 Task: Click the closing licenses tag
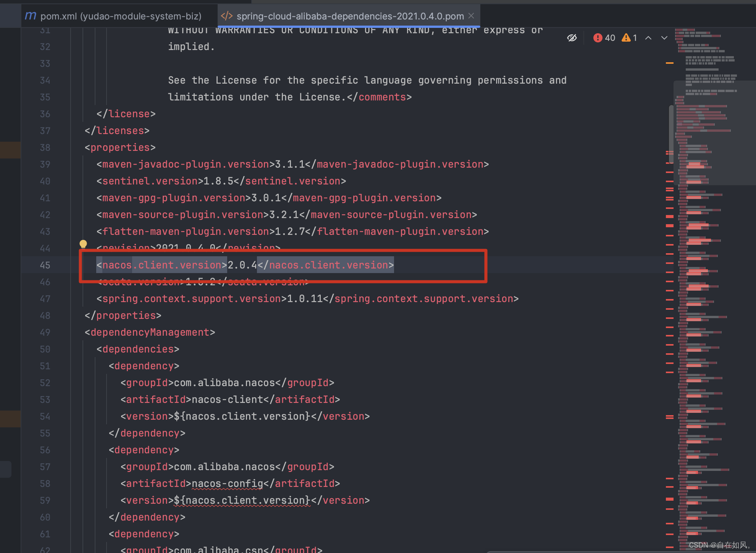pyautogui.click(x=117, y=131)
